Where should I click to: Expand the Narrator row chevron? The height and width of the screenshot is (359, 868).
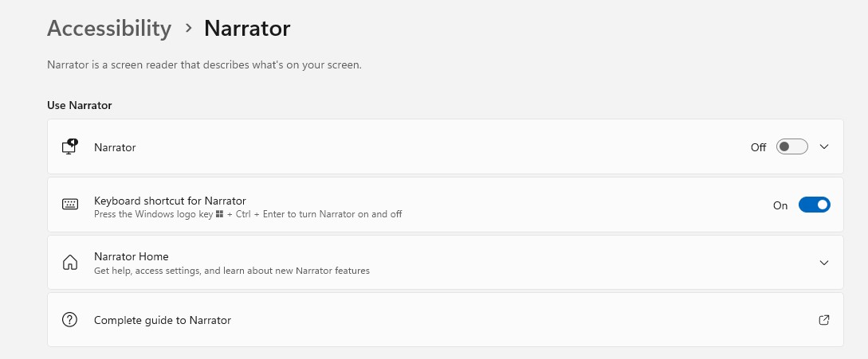point(823,146)
